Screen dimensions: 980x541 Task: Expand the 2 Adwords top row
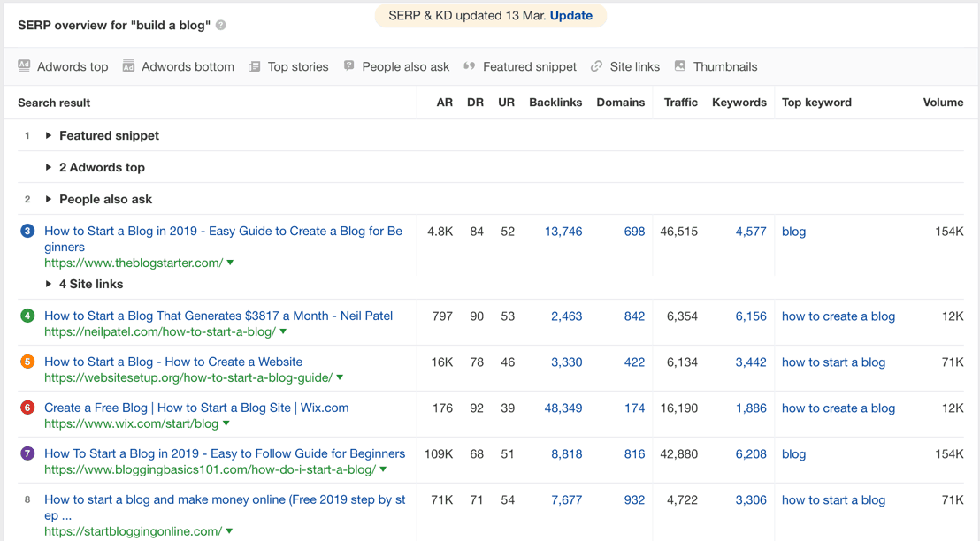pyautogui.click(x=48, y=167)
